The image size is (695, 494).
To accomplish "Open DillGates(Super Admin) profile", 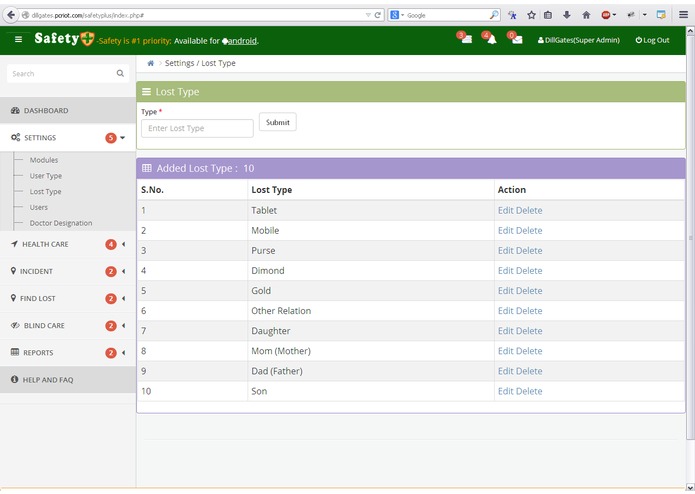I will [x=579, y=40].
